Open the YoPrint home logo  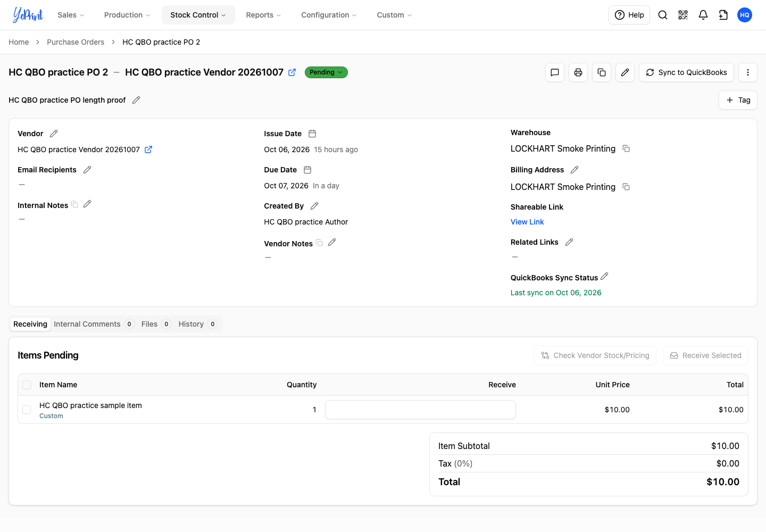28,15
